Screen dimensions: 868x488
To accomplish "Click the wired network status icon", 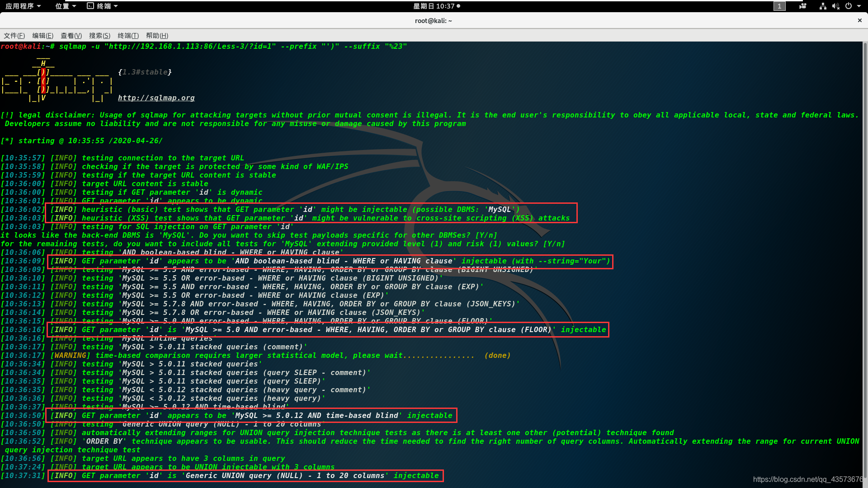I will click(823, 6).
